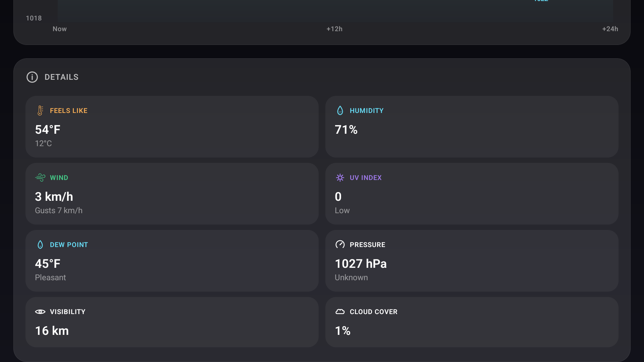This screenshot has height=362, width=644.
Task: Click the Pleasant dew point label
Action: [x=50, y=278]
